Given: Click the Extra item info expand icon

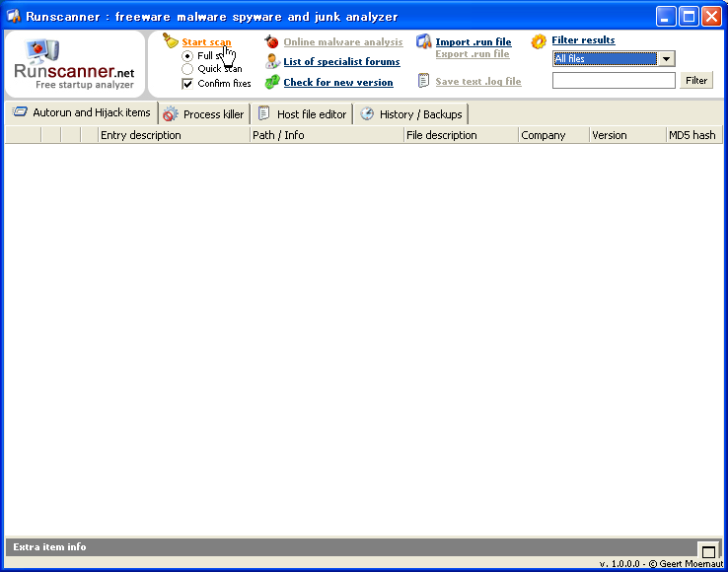Looking at the screenshot, I should (x=708, y=551).
